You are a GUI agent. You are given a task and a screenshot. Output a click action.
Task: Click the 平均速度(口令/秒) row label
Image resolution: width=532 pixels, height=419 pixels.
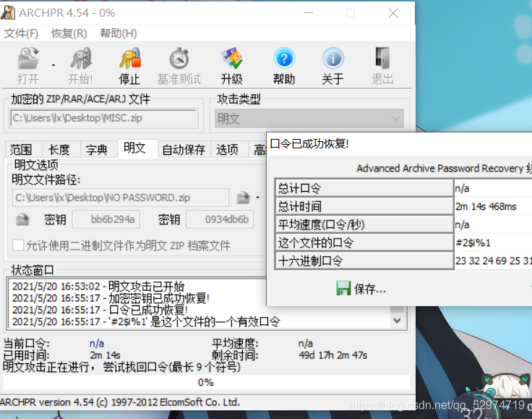click(364, 224)
